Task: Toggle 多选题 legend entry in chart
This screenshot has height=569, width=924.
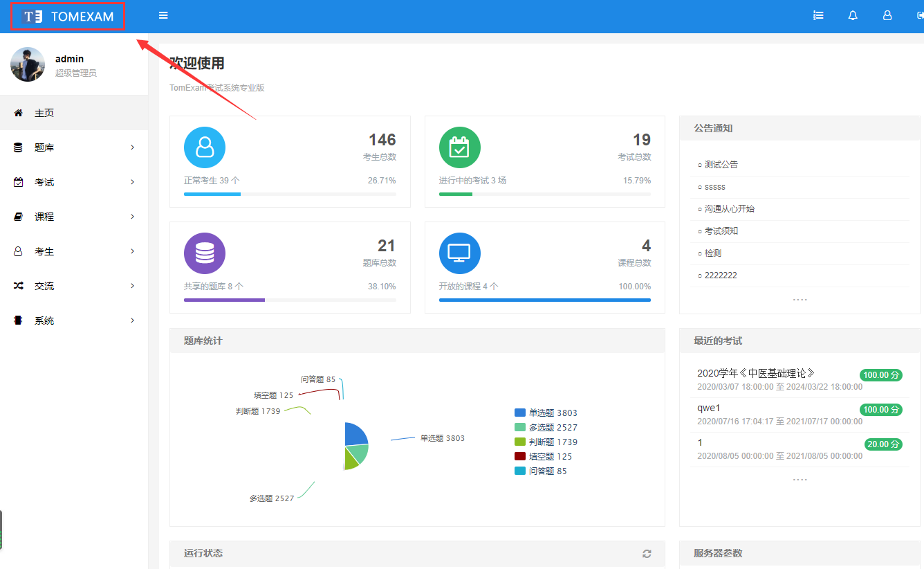Action: click(546, 427)
